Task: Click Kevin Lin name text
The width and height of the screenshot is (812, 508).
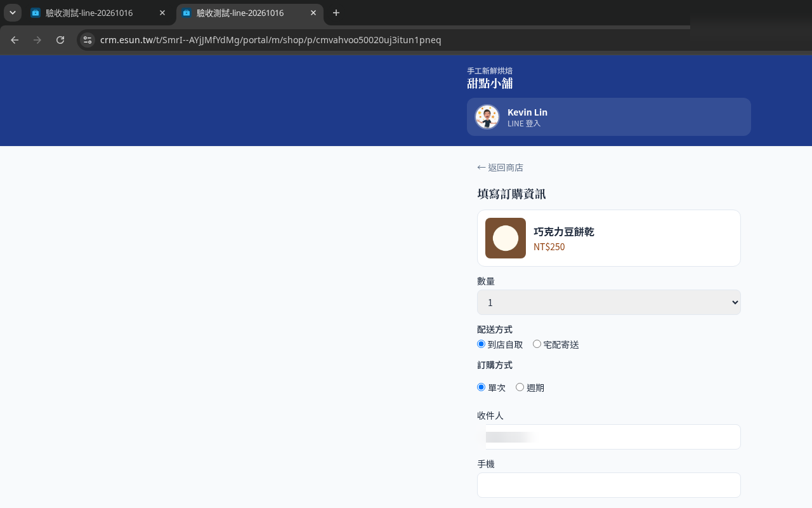Action: [x=527, y=112]
